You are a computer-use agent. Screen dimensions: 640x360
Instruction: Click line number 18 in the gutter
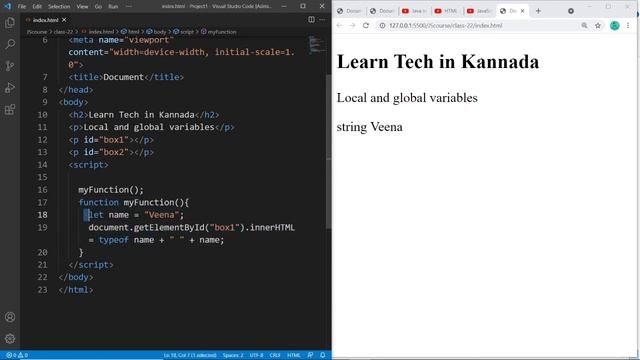pyautogui.click(x=42, y=215)
